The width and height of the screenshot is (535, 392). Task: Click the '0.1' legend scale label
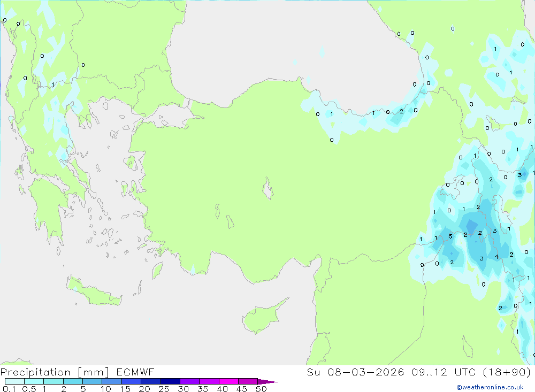[x=9, y=389]
